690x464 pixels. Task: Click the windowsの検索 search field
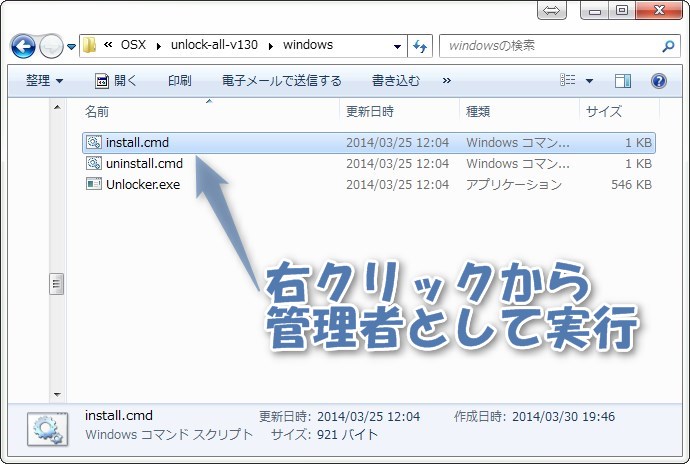[554, 46]
